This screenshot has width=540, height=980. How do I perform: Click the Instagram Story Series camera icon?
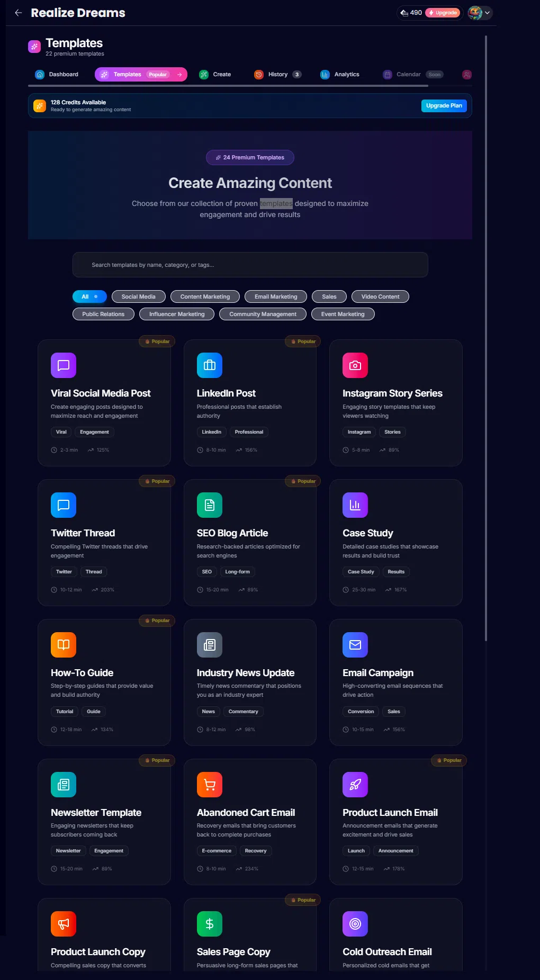(x=355, y=365)
